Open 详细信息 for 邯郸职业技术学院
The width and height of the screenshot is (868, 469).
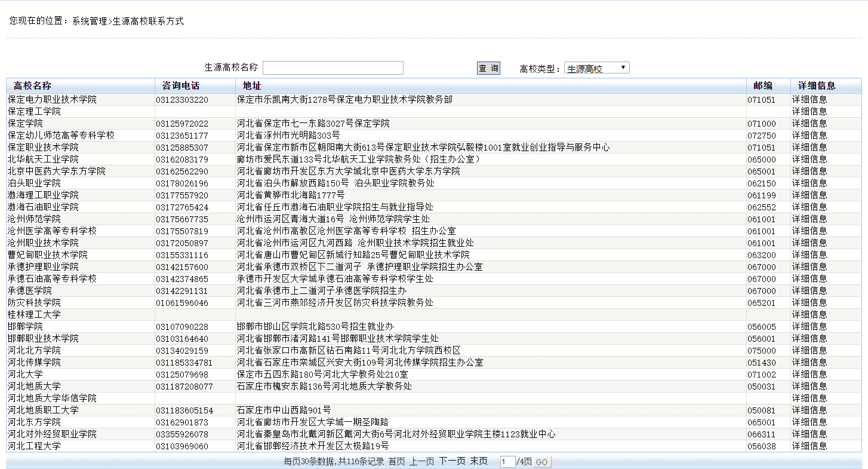(x=809, y=339)
